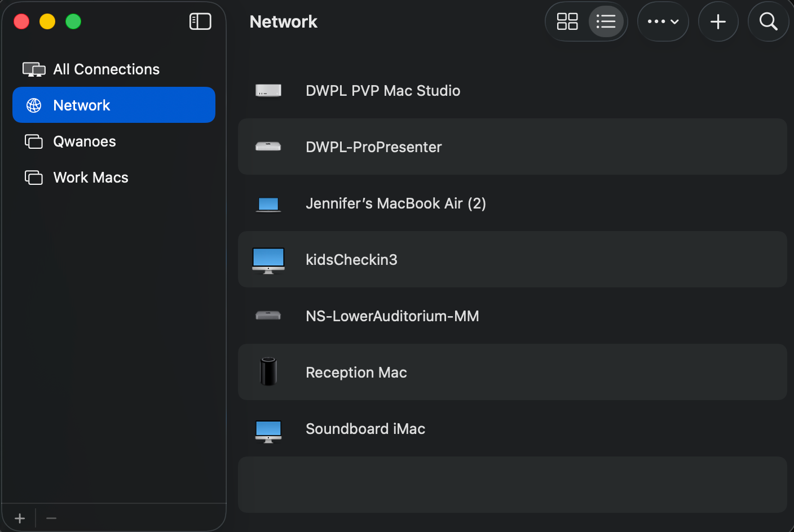Select NS-LowerAuditorium-MM computer name
This screenshot has height=532, width=794.
pyautogui.click(x=392, y=316)
